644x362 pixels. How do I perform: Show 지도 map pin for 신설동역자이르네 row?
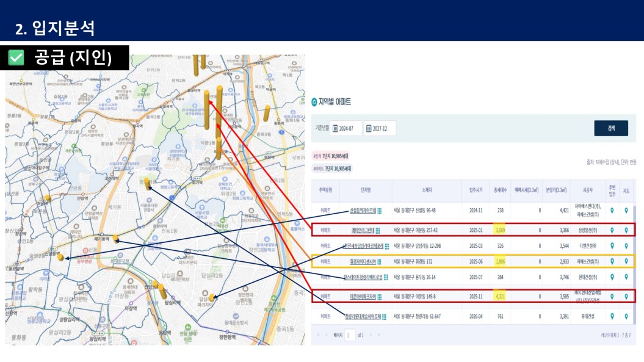point(626,211)
